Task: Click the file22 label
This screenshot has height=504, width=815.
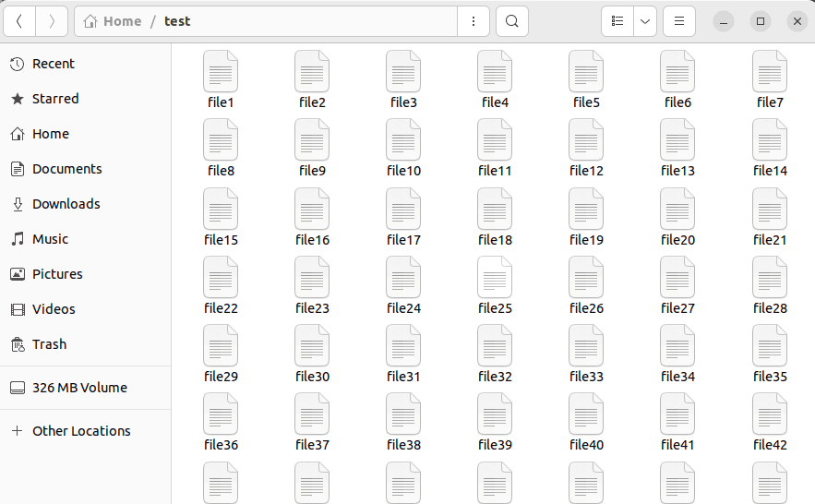Action: 221,308
